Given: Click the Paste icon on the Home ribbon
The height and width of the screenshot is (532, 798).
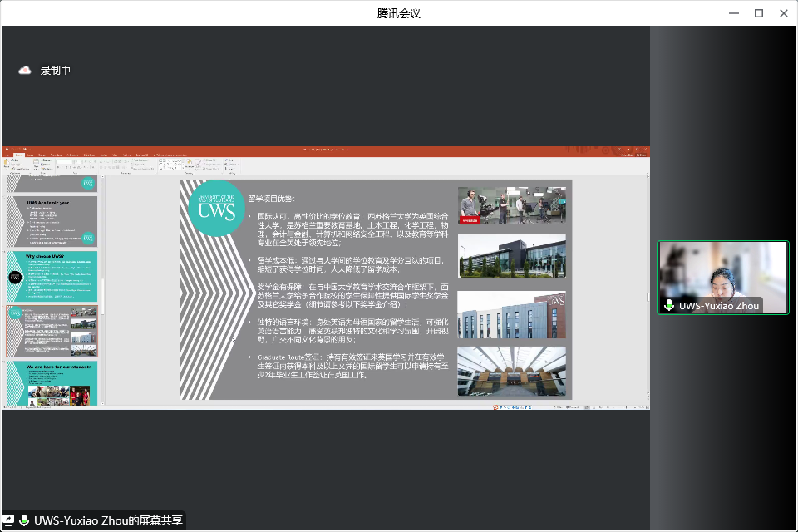Looking at the screenshot, I should (7, 162).
